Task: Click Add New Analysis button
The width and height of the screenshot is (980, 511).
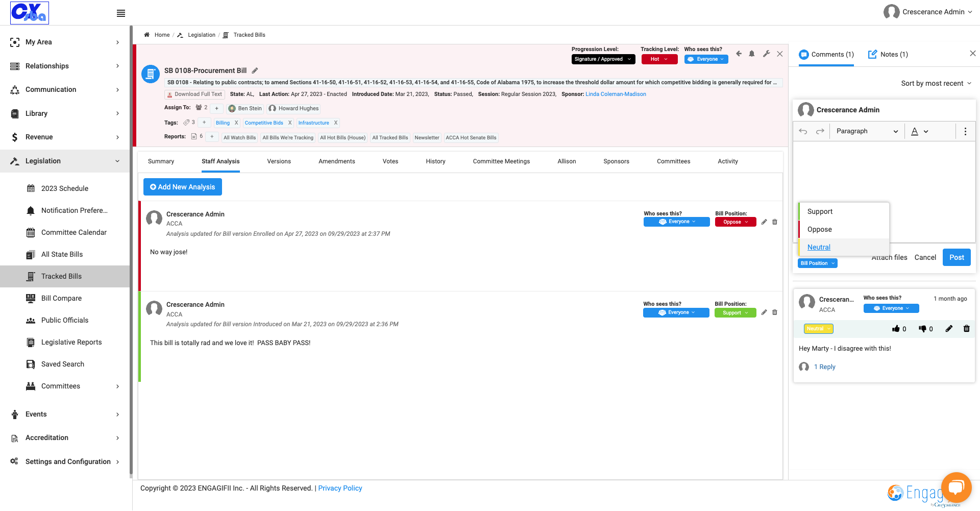Action: tap(183, 187)
